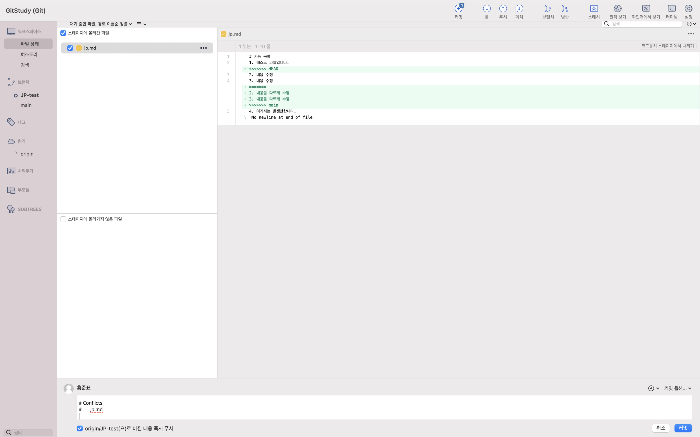Click the Fetch toolbar icon
Viewport: 700px width, 437px height.
[x=519, y=8]
